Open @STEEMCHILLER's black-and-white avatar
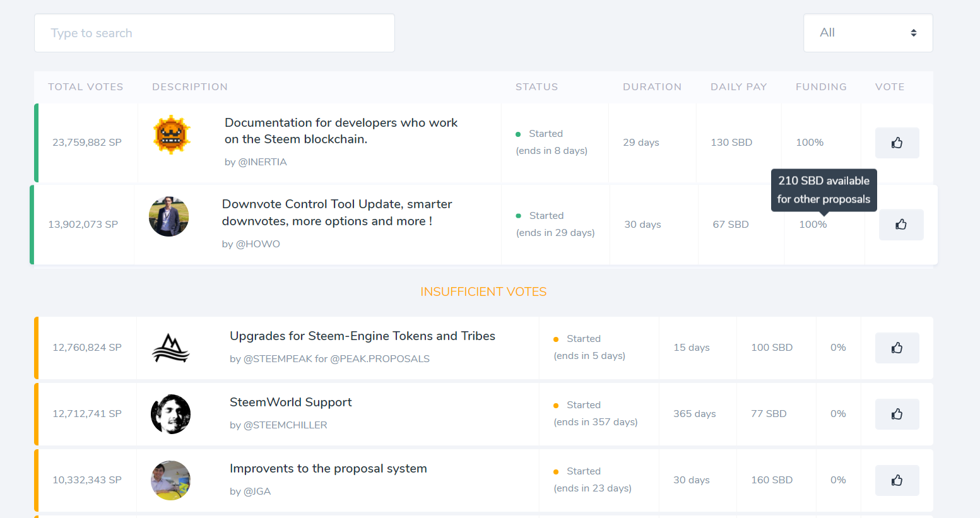980x518 pixels. click(171, 414)
